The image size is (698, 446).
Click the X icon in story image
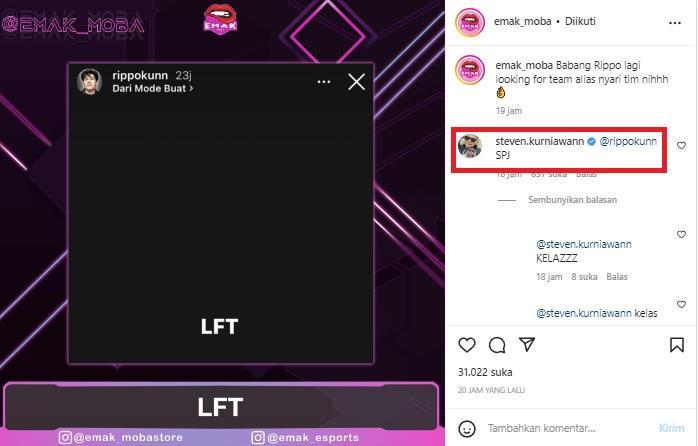[x=356, y=82]
